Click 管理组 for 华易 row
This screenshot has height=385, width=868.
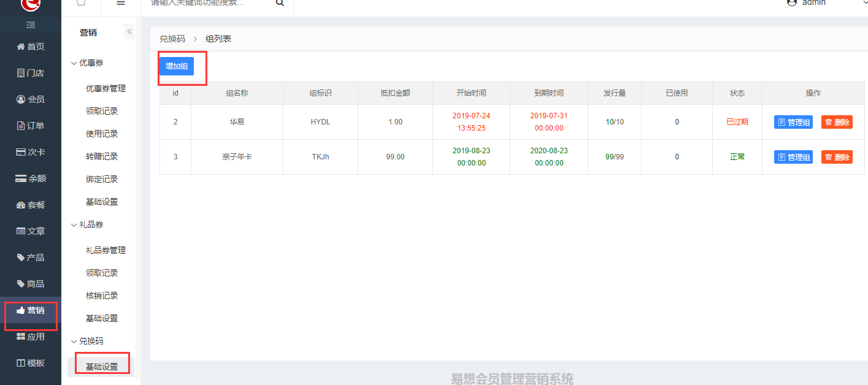click(793, 122)
